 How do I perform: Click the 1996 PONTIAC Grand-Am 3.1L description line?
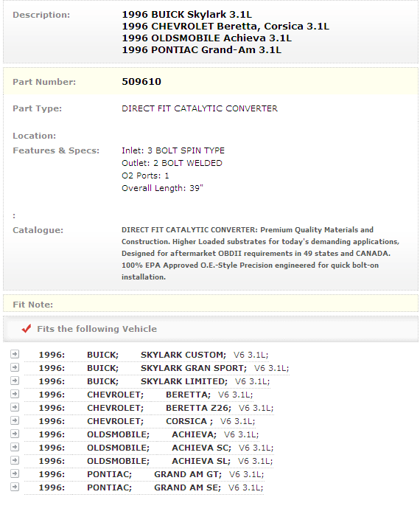201,50
